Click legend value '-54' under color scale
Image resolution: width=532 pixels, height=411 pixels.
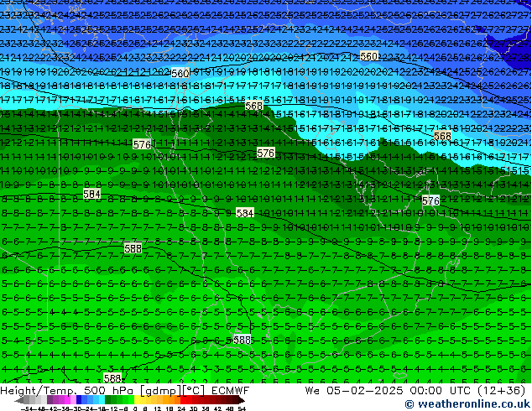point(27,409)
